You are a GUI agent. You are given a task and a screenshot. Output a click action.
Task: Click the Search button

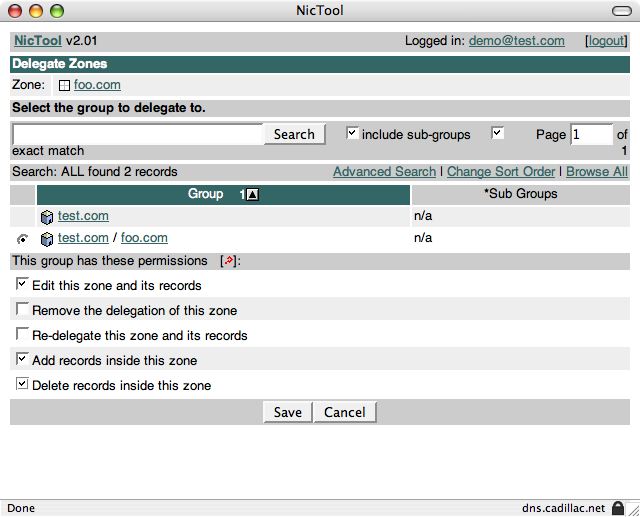(x=294, y=134)
